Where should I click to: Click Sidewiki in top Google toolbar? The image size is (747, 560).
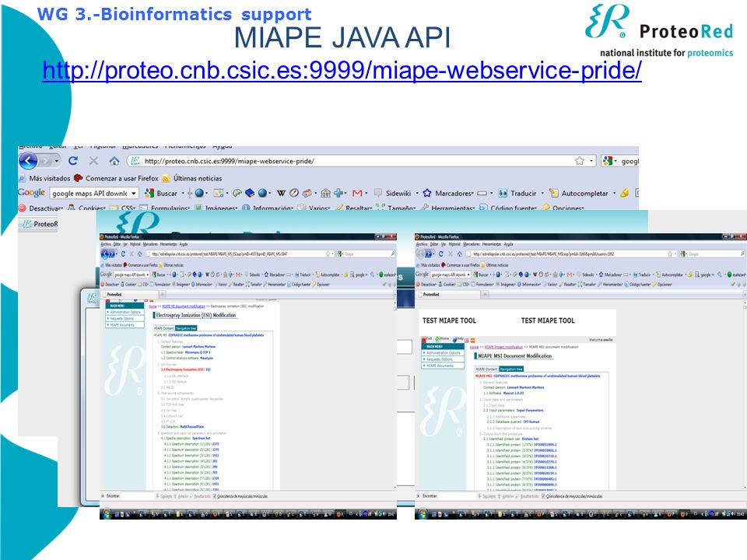click(392, 194)
